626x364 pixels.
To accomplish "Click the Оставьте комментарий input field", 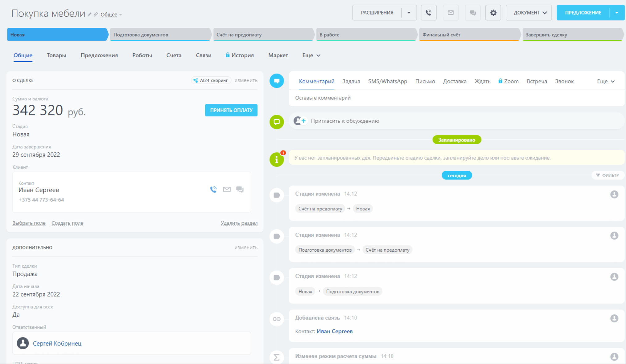I will point(456,98).
